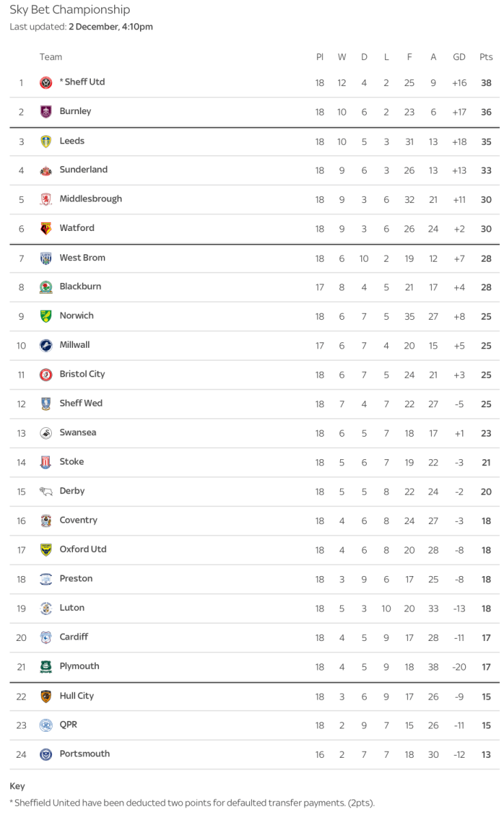Screen dimensions: 504x820
Task: Click the Hull City crest icon
Action: (x=46, y=696)
